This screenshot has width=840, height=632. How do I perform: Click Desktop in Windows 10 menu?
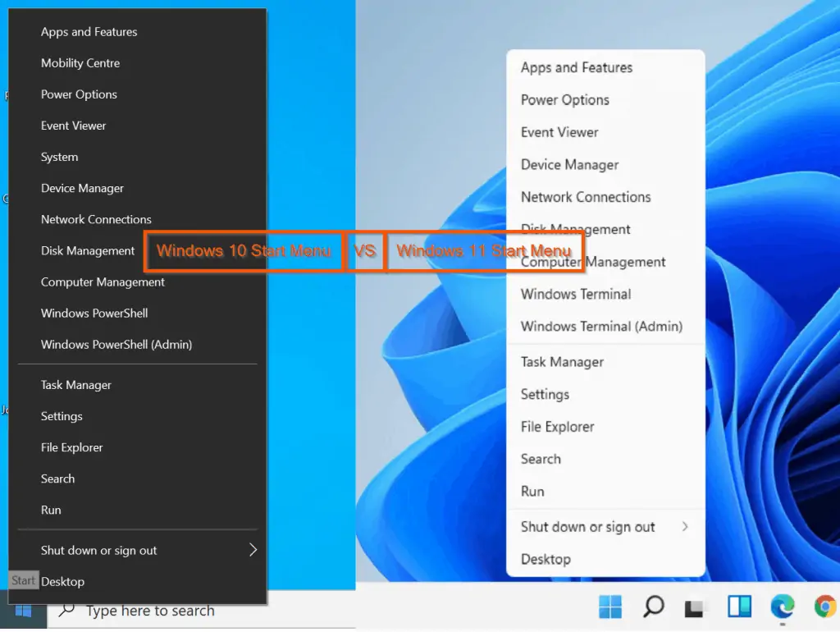[138, 581]
